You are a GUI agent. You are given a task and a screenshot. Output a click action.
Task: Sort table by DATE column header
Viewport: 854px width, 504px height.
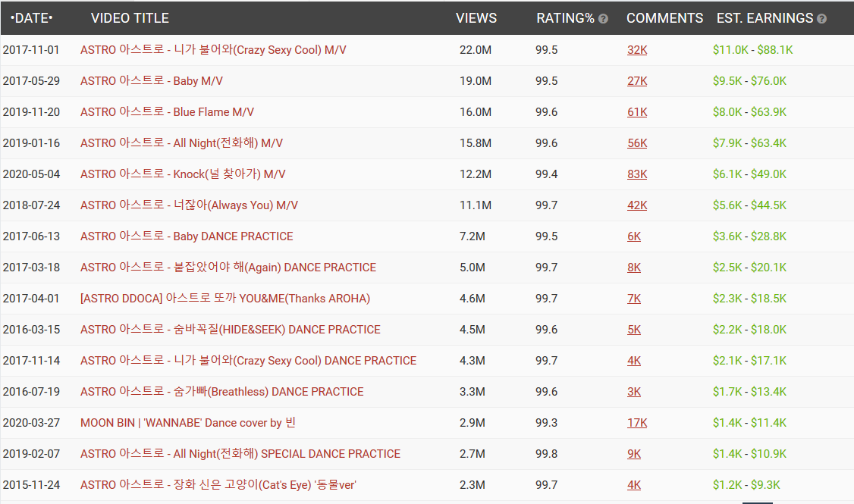[x=32, y=18]
